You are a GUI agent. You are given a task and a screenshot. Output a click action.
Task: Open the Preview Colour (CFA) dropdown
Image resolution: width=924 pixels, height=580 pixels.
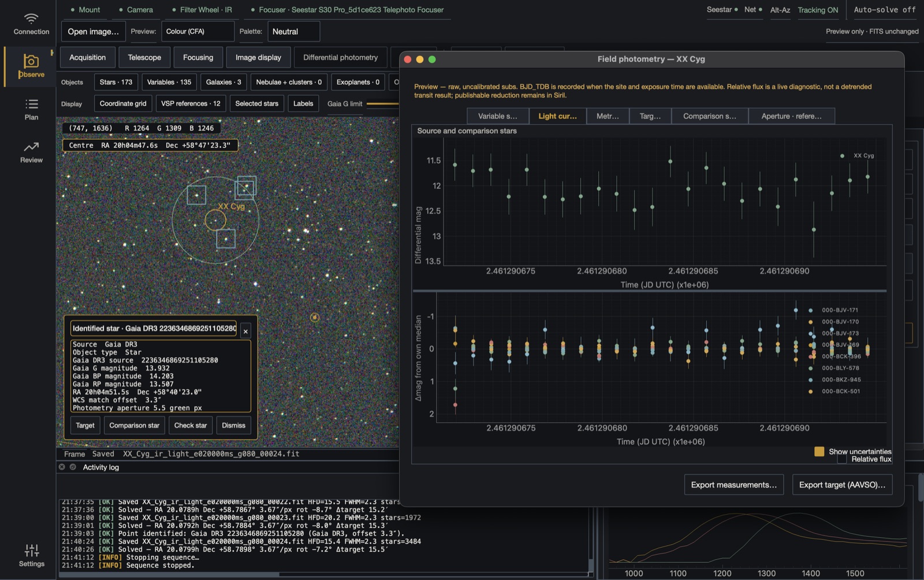coord(198,31)
